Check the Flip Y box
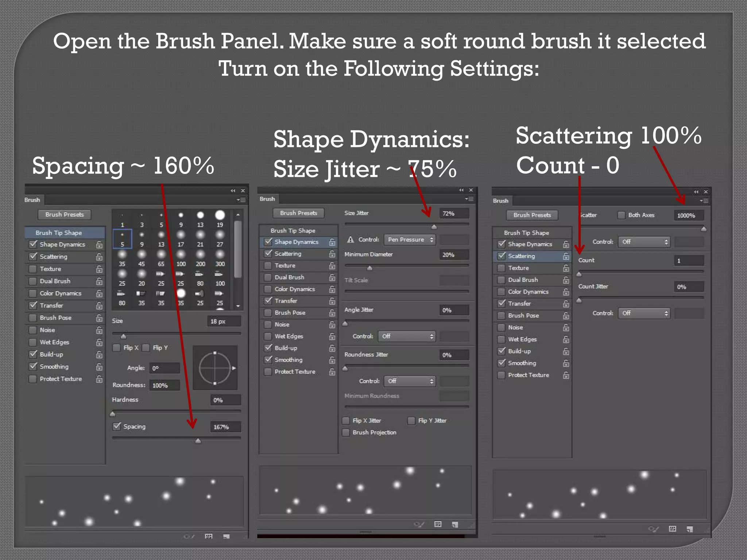Viewport: 747px width, 560px height. pos(146,348)
